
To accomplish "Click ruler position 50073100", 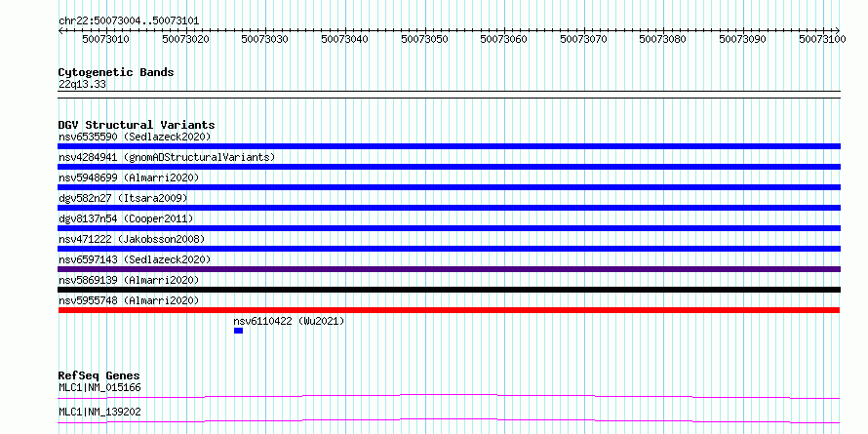I will click(822, 39).
